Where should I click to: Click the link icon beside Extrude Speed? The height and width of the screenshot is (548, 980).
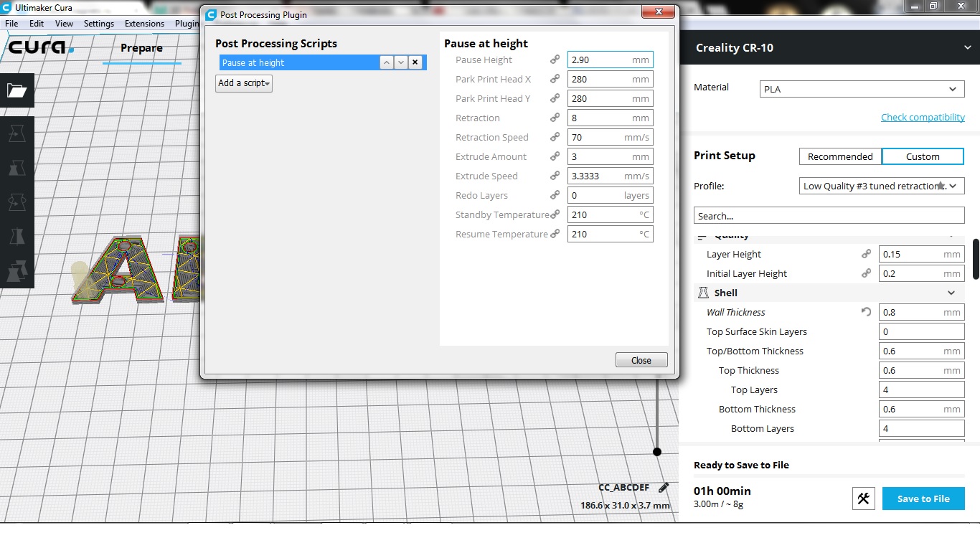(x=555, y=176)
